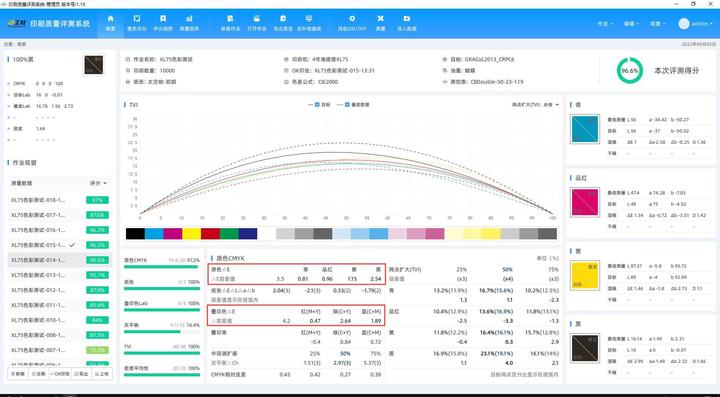Viewport: 720px width, 397px height.
Task: Click the X-shaped measure icon
Action: (x=380, y=19)
